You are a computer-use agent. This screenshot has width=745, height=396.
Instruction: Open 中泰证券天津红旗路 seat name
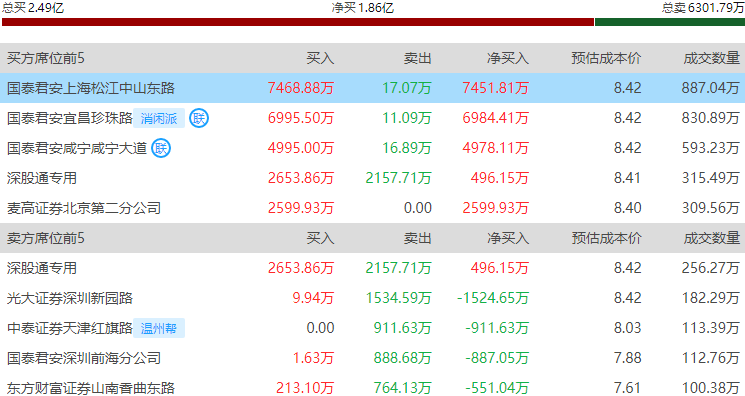pyautogui.click(x=70, y=328)
